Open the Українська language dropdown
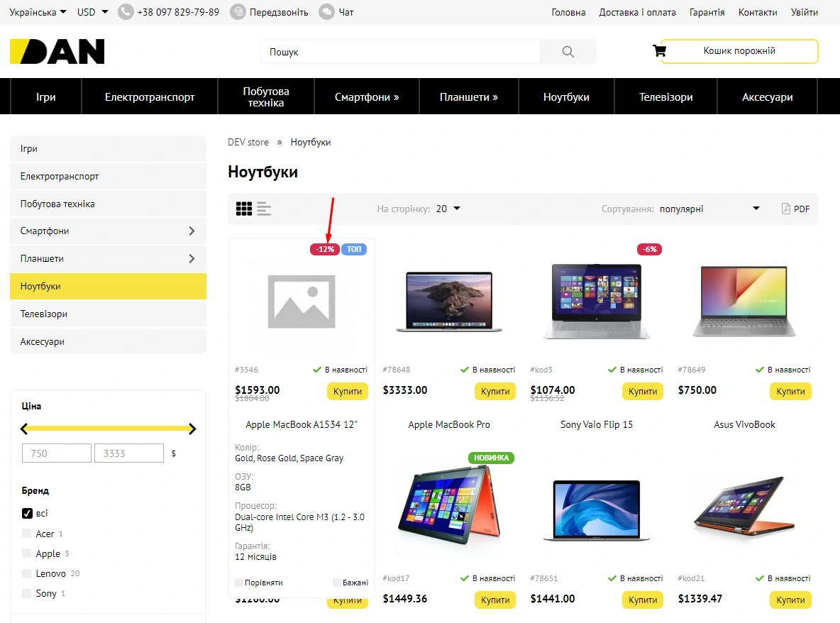The image size is (840, 623). (x=38, y=12)
